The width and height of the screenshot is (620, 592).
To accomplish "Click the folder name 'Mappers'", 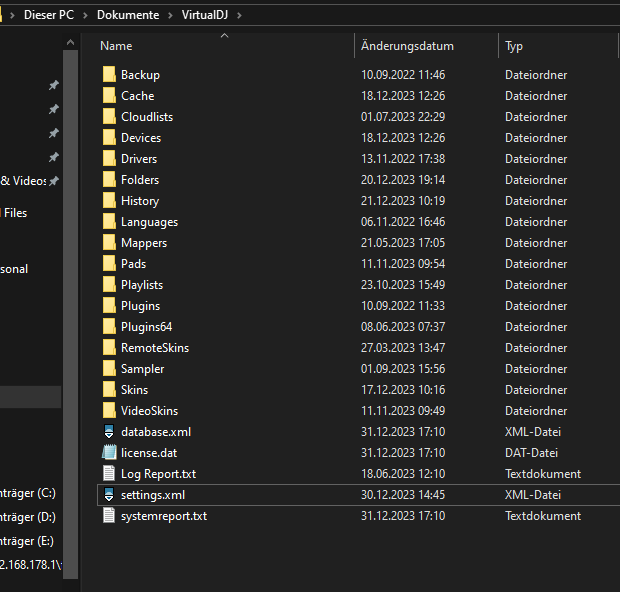I will point(144,243).
